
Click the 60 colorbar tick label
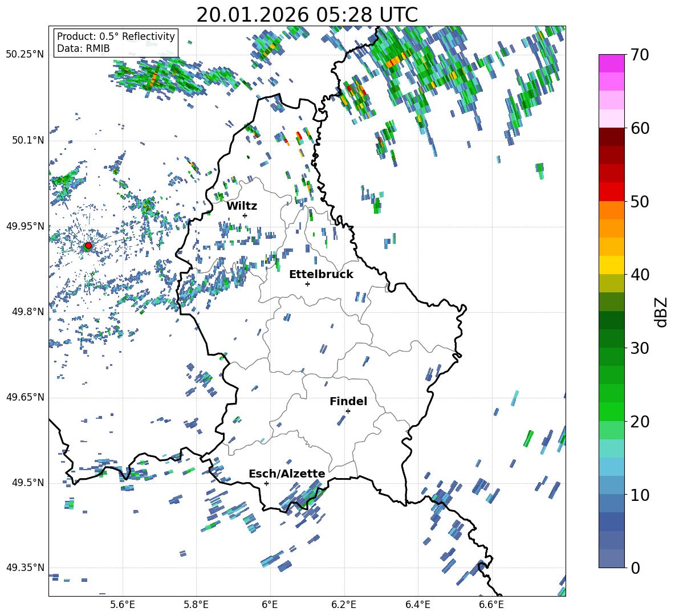640,128
